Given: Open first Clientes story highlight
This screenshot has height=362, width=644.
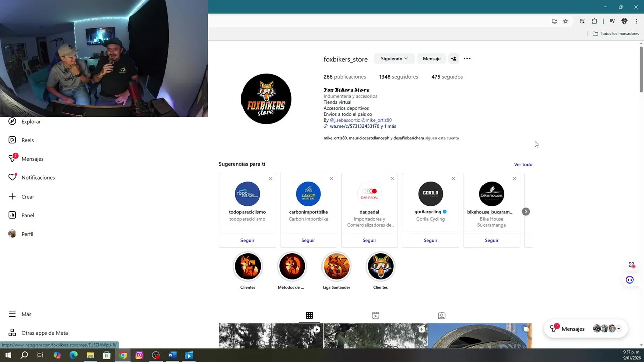Looking at the screenshot, I should click(248, 266).
